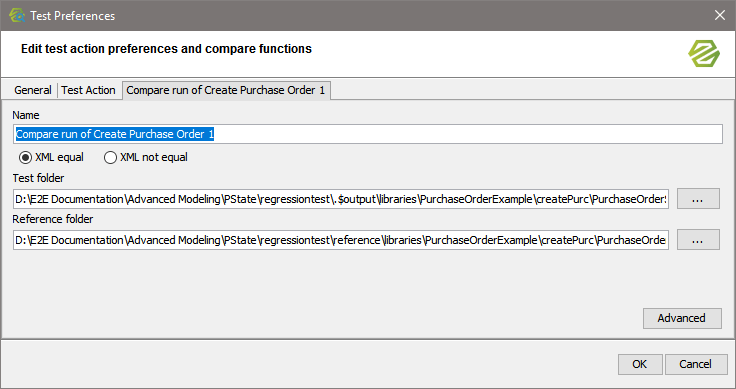The height and width of the screenshot is (389, 736).
Task: Click into the Name text field
Action: click(x=368, y=134)
